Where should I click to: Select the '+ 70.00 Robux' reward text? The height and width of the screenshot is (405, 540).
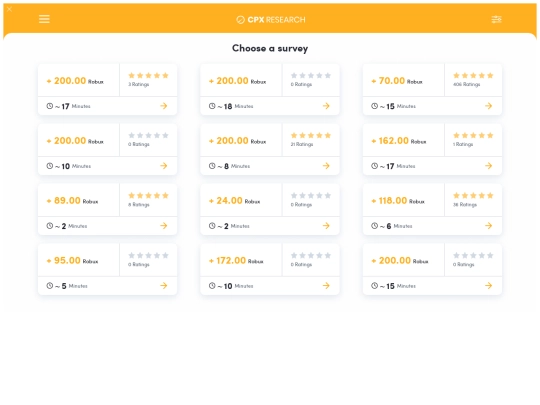click(x=397, y=81)
